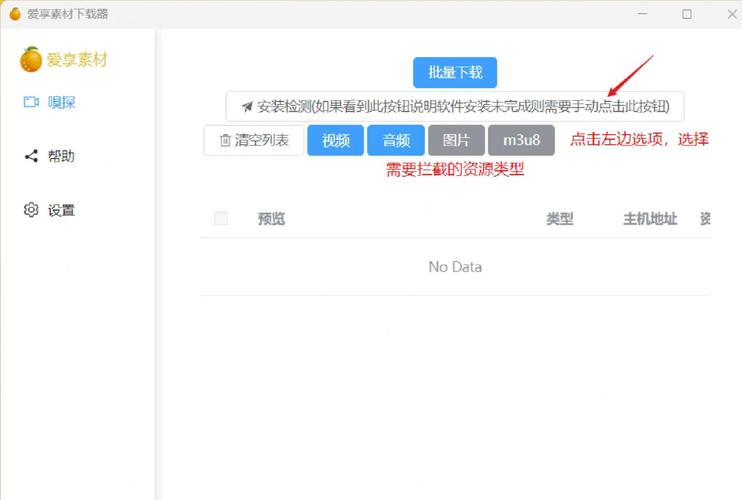742x500 pixels.
Task: Click the 安装检测 install check button
Action: coord(455,106)
